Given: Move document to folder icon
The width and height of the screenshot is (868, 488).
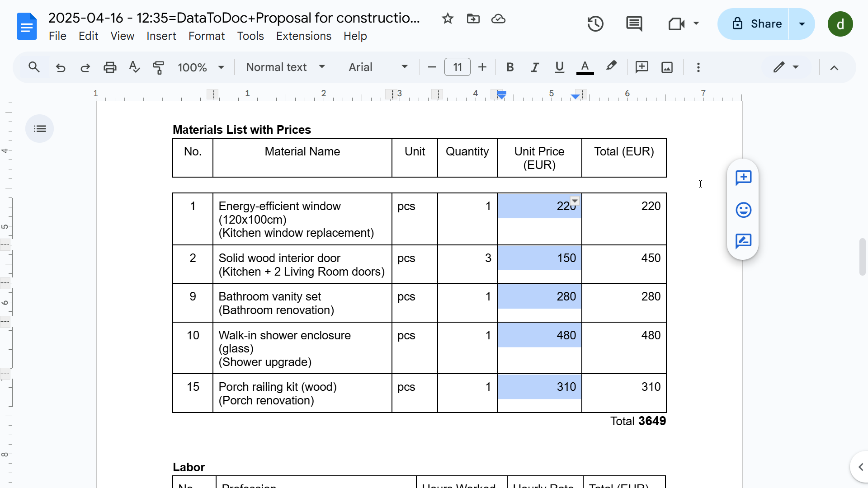Looking at the screenshot, I should (473, 19).
